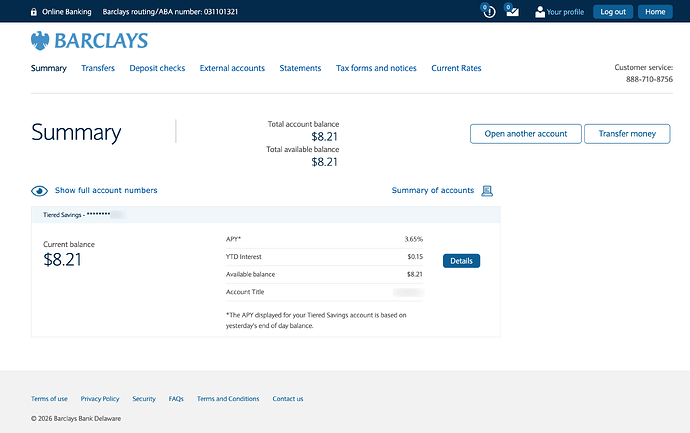Screen dimensions: 690x433
Task: Open the Security footer link
Action: coord(144,399)
